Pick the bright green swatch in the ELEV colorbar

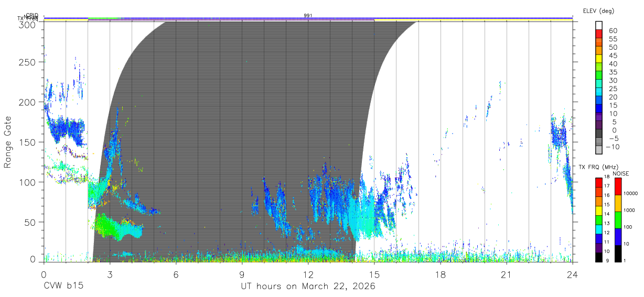599,75
